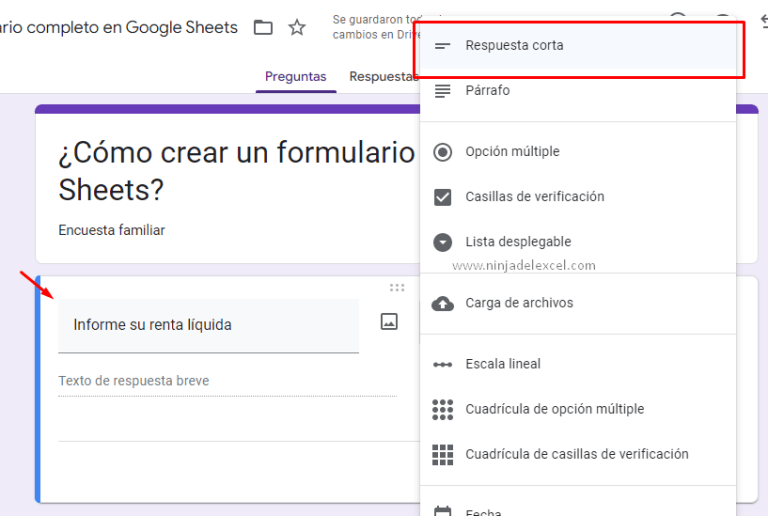Click the drag handle dots above the question

coord(397,288)
